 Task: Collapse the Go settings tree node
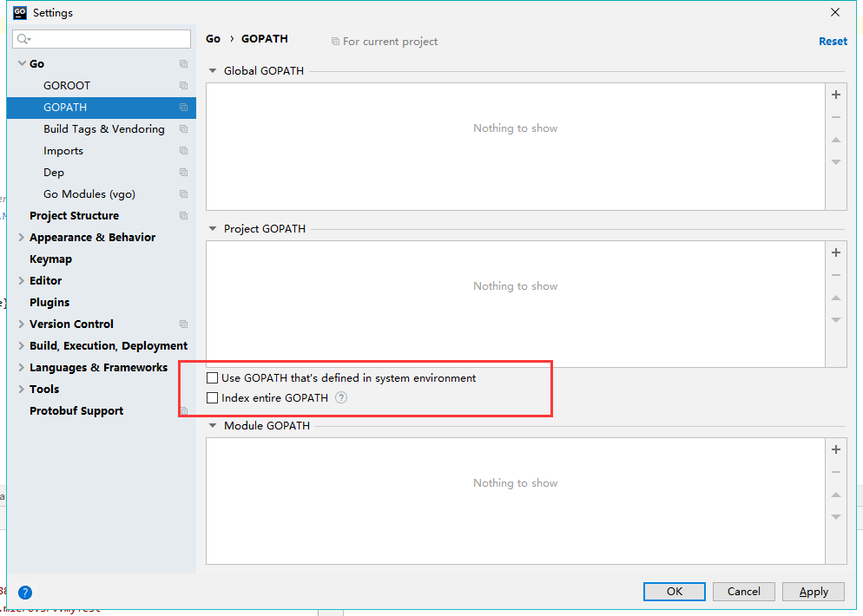22,63
